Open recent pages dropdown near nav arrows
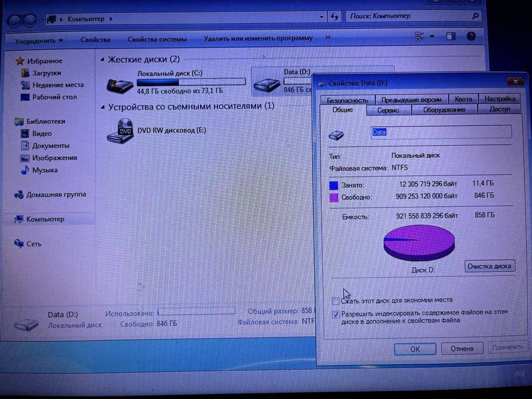 tap(40, 21)
